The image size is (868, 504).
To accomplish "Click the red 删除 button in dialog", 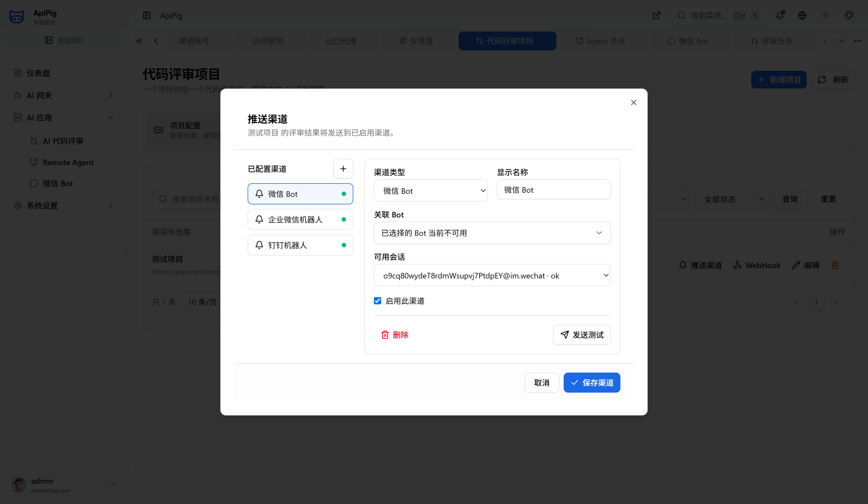I will 395,335.
